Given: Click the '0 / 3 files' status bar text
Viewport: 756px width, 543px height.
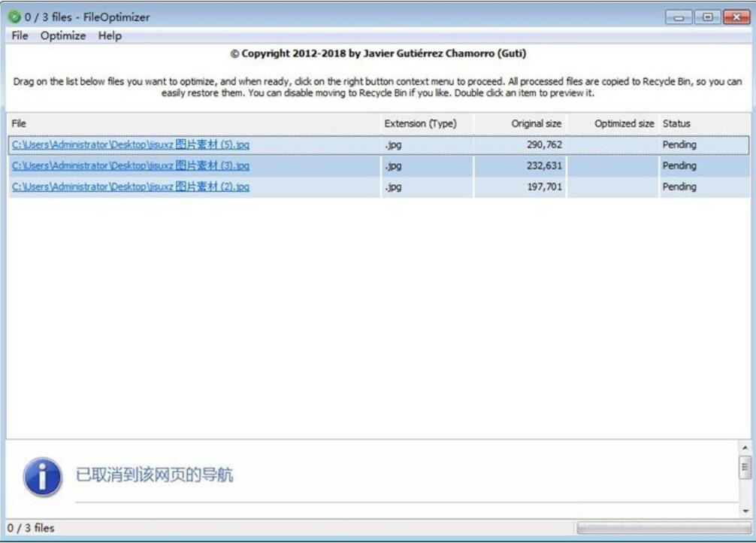Looking at the screenshot, I should click(x=31, y=528).
